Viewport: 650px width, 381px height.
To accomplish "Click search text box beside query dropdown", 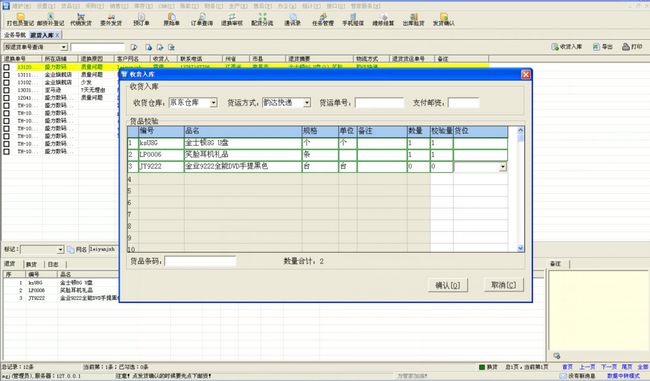I will coord(97,47).
